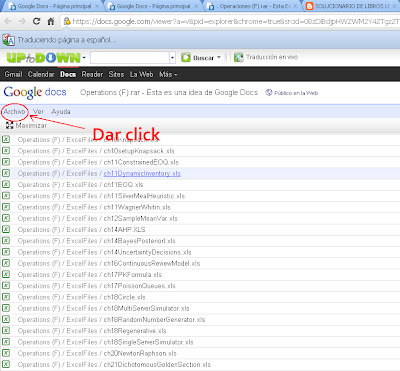Click the Traducción en vivo toolbar icon

coord(238,57)
